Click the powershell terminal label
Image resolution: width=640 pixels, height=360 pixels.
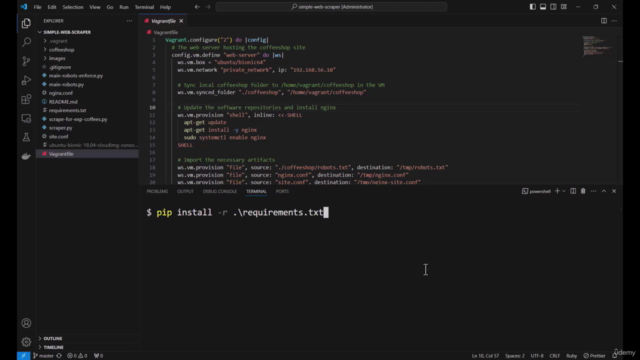536,191
